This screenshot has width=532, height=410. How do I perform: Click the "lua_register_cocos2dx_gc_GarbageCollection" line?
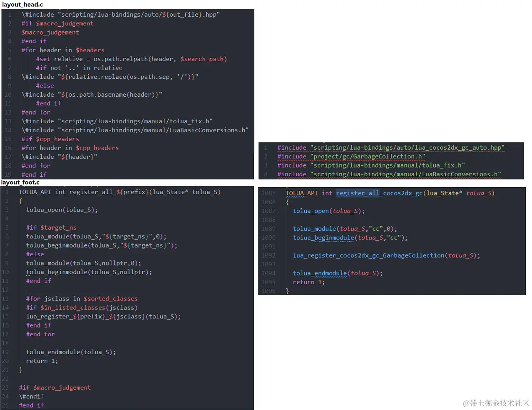click(386, 255)
